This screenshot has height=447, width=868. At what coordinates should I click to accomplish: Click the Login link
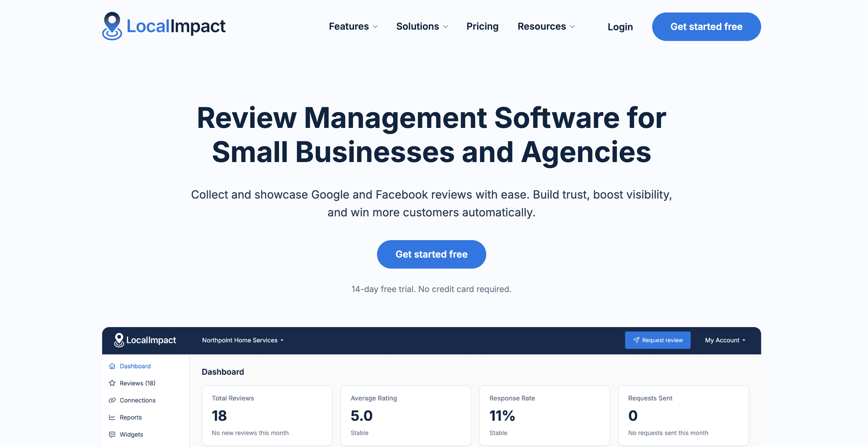(x=620, y=27)
